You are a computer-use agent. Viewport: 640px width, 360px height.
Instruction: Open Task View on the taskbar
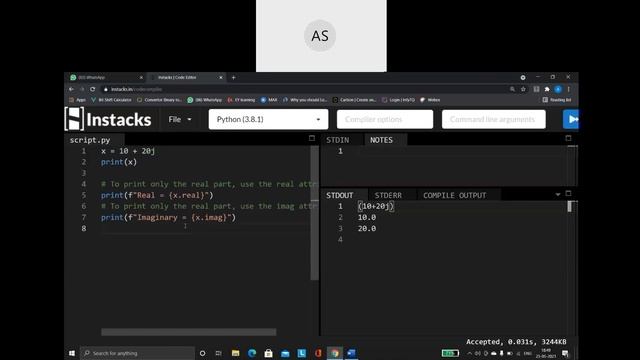coord(219,353)
